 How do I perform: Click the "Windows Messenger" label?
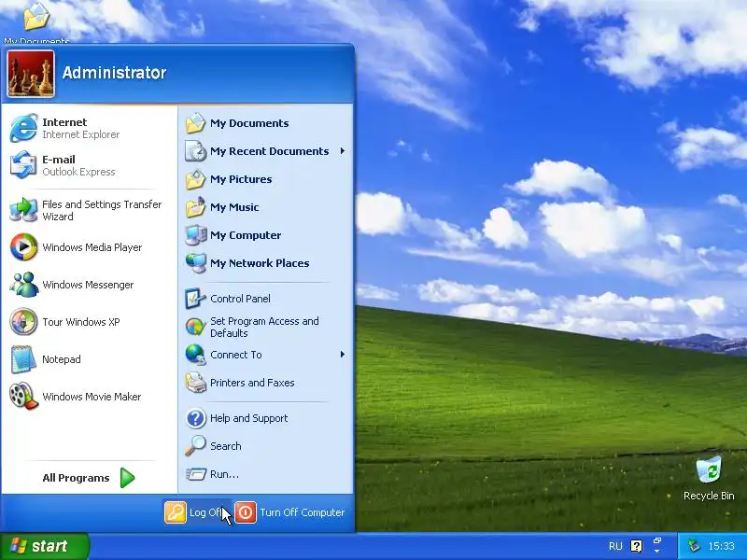[x=88, y=285]
